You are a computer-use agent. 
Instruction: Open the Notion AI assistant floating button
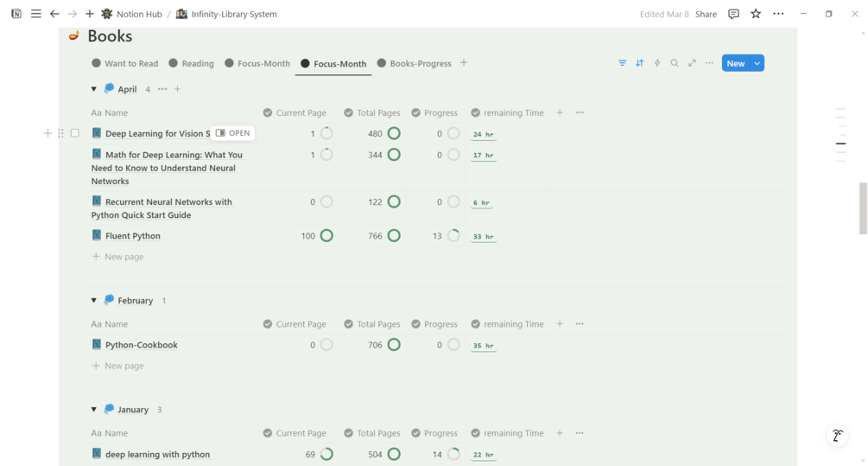tap(838, 436)
